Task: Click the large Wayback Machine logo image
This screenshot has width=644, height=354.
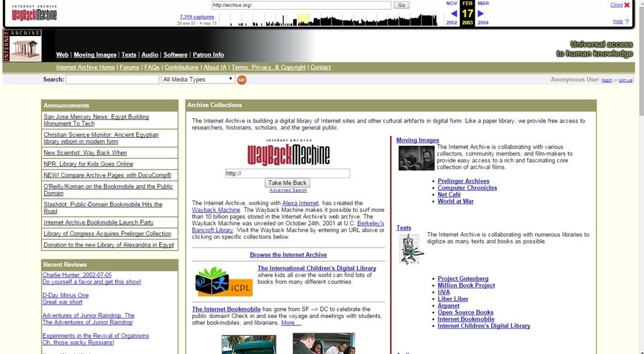Action: point(289,152)
